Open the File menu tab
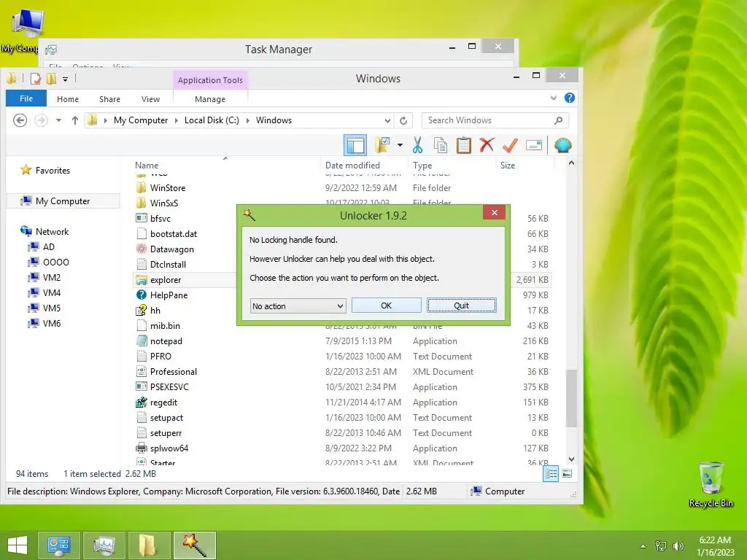Viewport: 747px width, 560px height. [26, 98]
